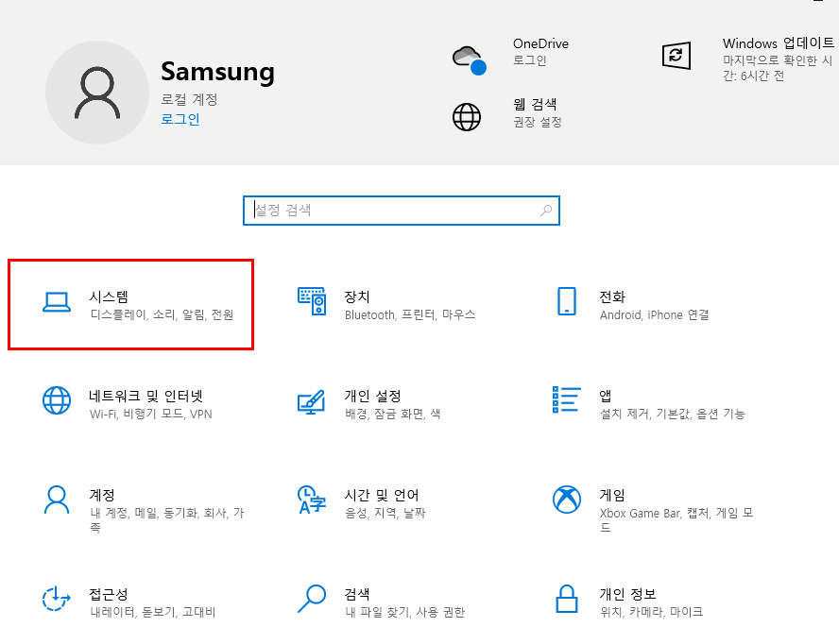
Task: Open 계정 settings title
Action: tap(102, 495)
